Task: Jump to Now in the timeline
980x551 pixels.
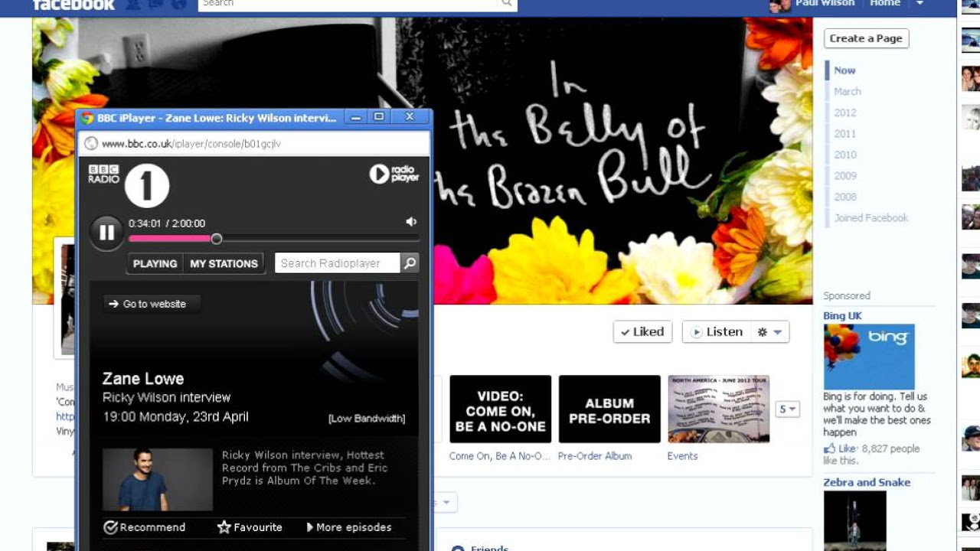Action: coord(844,70)
